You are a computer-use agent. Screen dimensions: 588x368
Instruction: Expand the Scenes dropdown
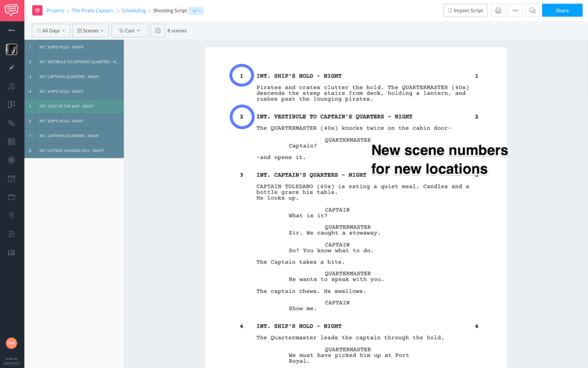point(90,30)
